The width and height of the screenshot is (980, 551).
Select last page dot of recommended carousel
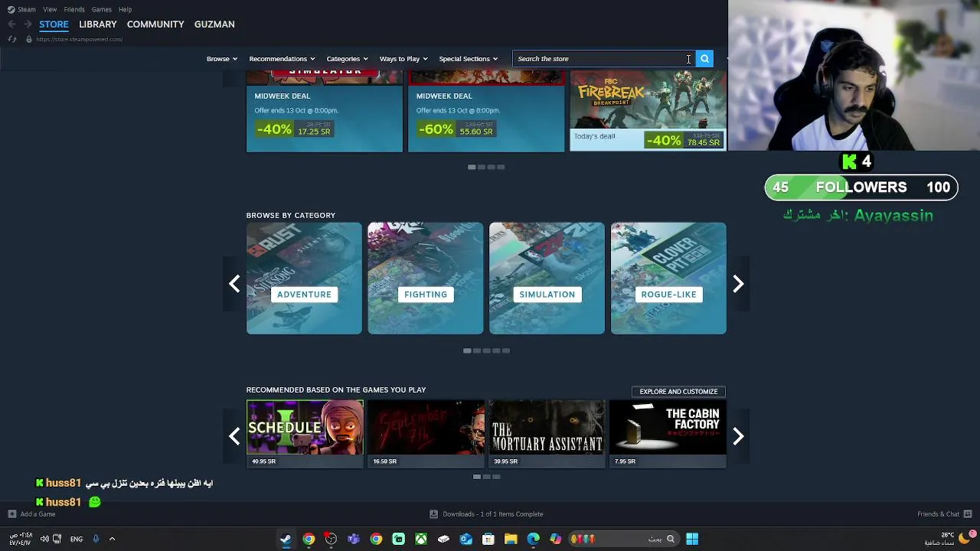496,477
